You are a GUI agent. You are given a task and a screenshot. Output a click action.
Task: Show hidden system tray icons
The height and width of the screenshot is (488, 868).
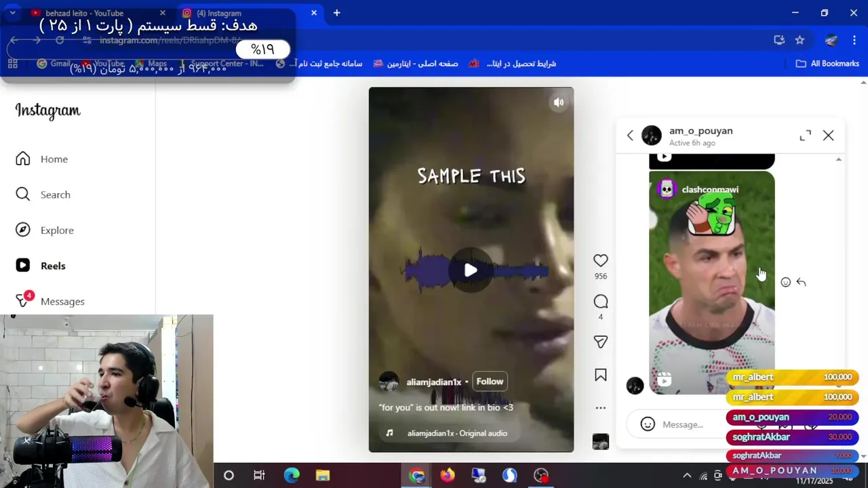pyautogui.click(x=687, y=476)
